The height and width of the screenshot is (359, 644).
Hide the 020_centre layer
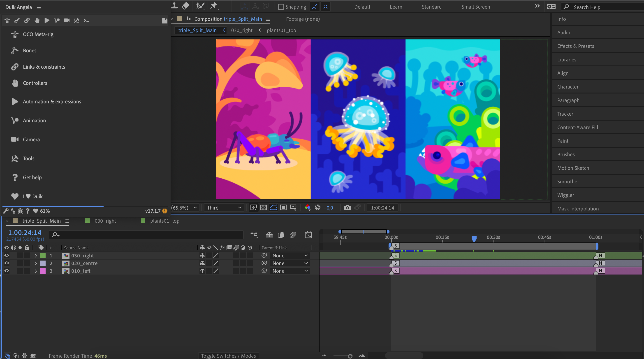pos(7,263)
